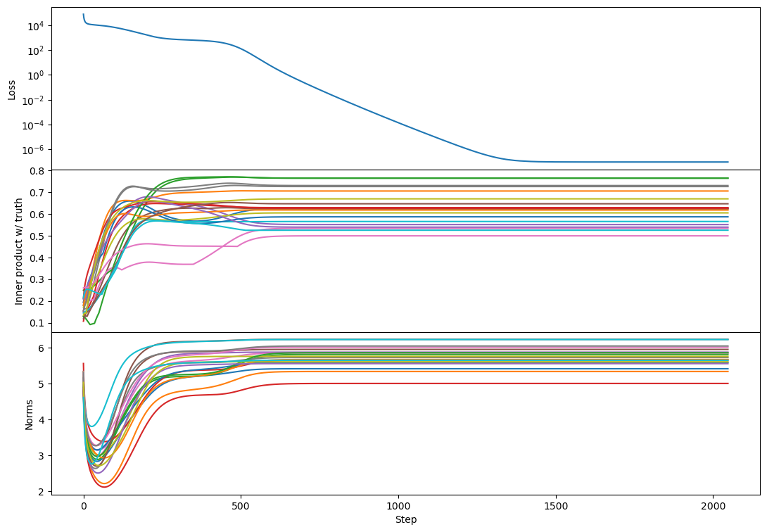Screen dimensions: 767x532
Task: Click the "Loss" y-axis label
Action: (x=11, y=89)
